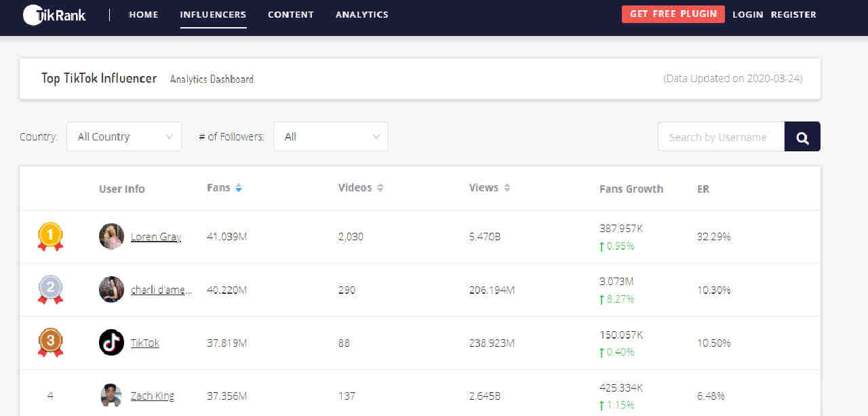Image resolution: width=868 pixels, height=416 pixels.
Task: Click the Data Updated on 2020-03-24 note
Action: click(733, 78)
